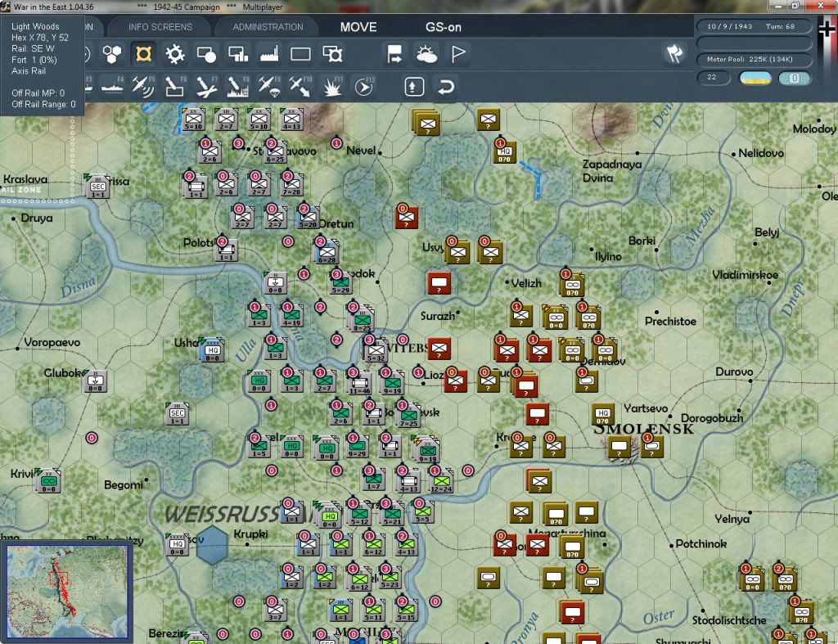
Task: Click the rectangle-with-gear toolbar icon
Action: pos(332,54)
